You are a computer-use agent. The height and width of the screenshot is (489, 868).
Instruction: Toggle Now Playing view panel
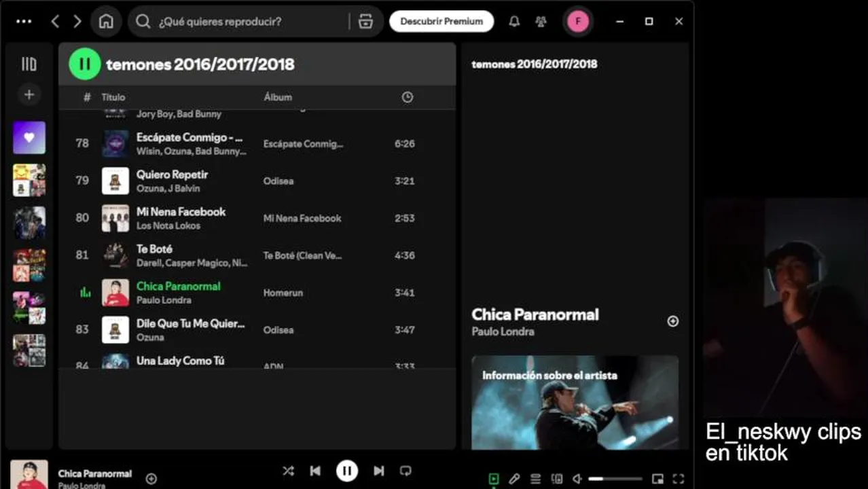pos(494,479)
